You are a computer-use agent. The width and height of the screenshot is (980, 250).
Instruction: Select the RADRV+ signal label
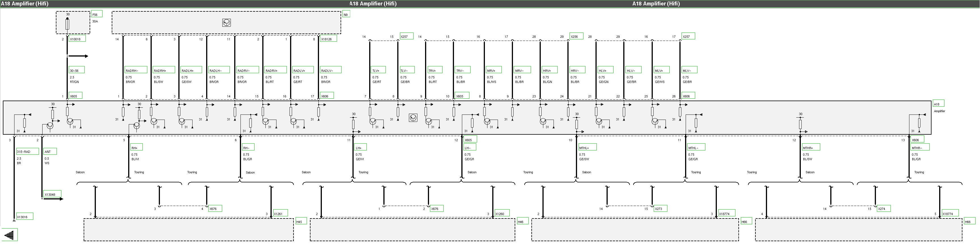[275, 70]
